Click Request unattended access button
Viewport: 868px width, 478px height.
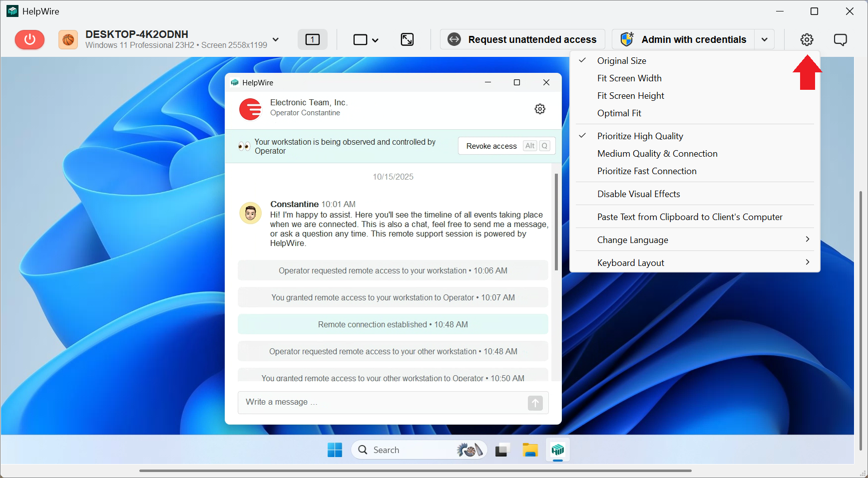click(522, 39)
